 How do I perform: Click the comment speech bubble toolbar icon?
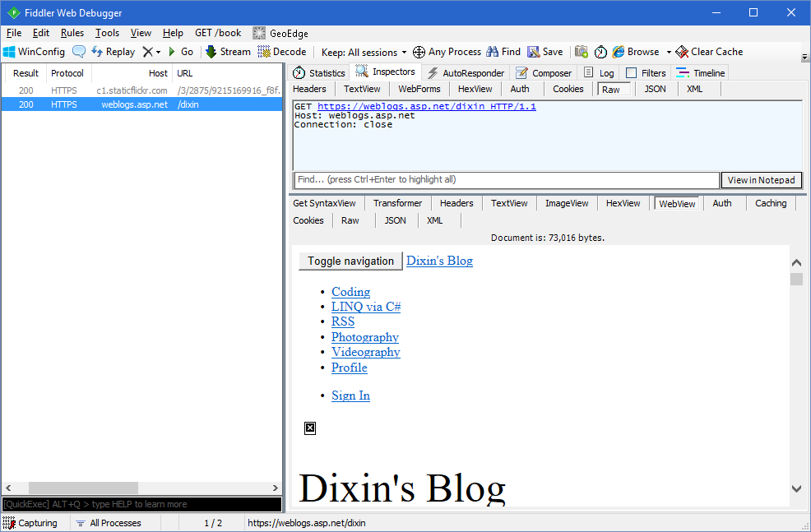coord(79,52)
